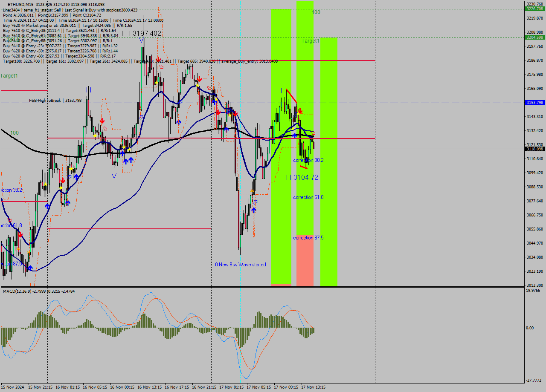The height and width of the screenshot is (392, 546).
Task: Select the '0 New Buy Wave started' text
Action: click(241, 265)
